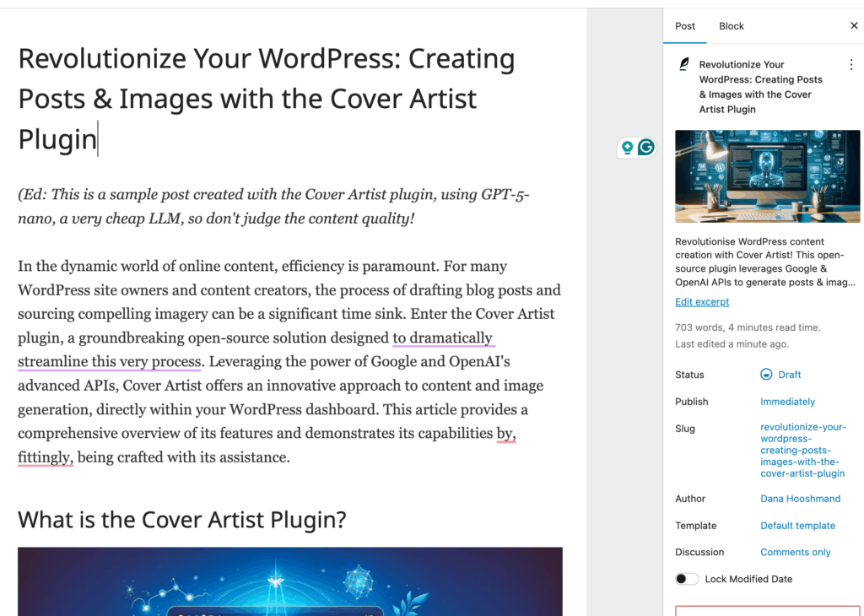
Task: Select the blue image block below heading
Action: [290, 581]
